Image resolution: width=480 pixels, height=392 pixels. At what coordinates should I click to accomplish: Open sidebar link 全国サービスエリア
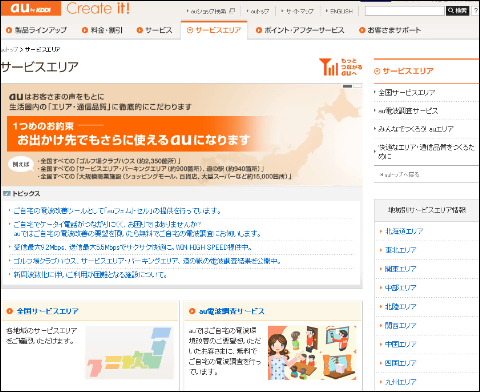point(407,92)
